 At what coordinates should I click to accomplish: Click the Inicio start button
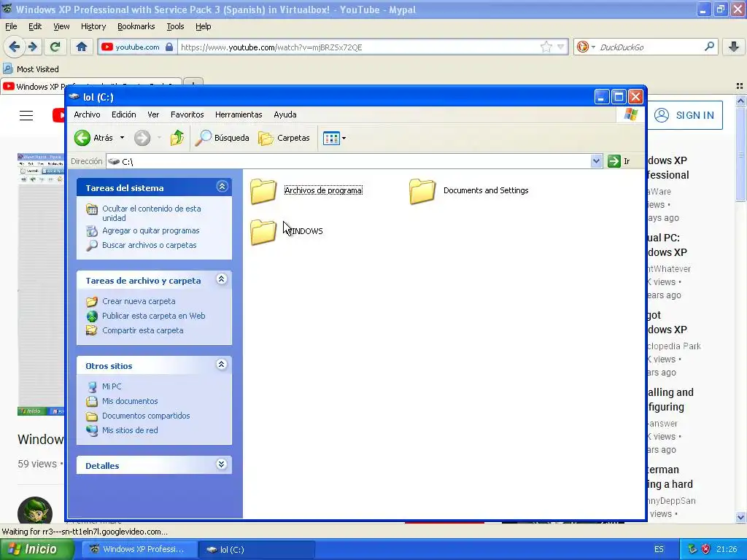[36, 549]
